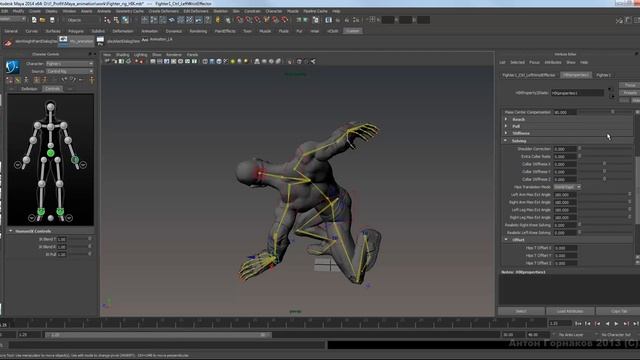Click the Select camera icon in viewport toolbar

click(107, 62)
